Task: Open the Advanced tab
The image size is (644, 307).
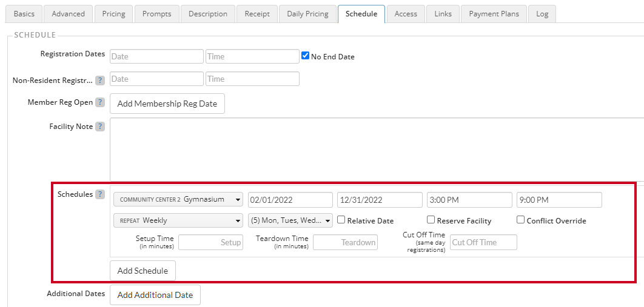Action: pos(68,14)
